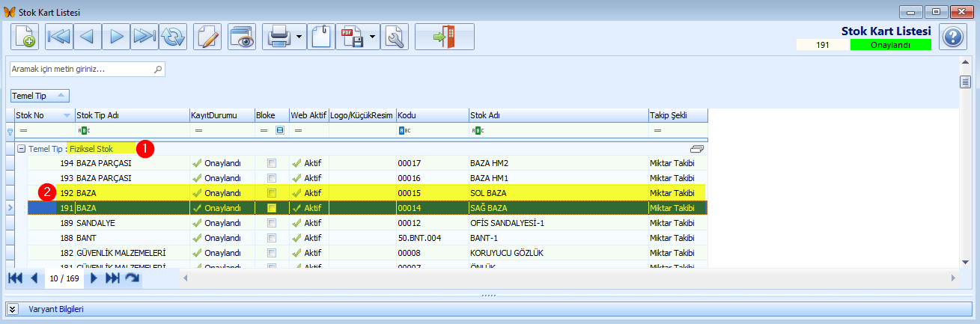The height and width of the screenshot is (324, 980).
Task: Open KayıtDurumu filter equals operator
Action: 198,131
